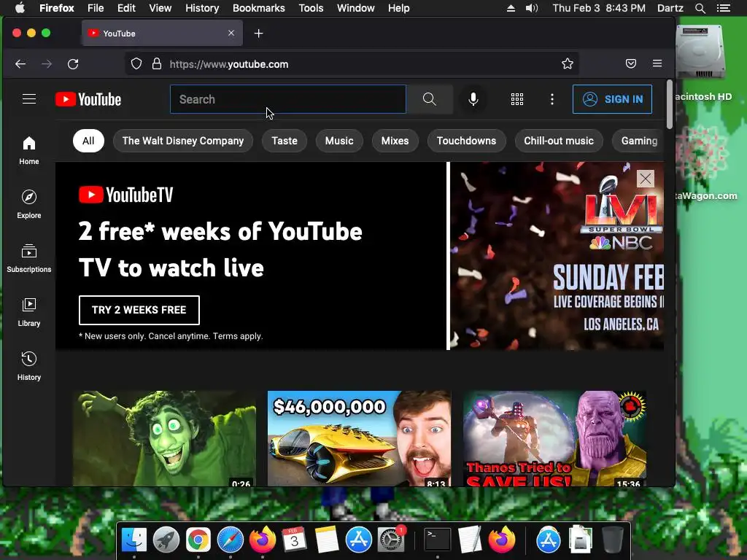Image resolution: width=747 pixels, height=560 pixels.
Task: Open YouTube settings three-dot menu
Action: tap(551, 99)
